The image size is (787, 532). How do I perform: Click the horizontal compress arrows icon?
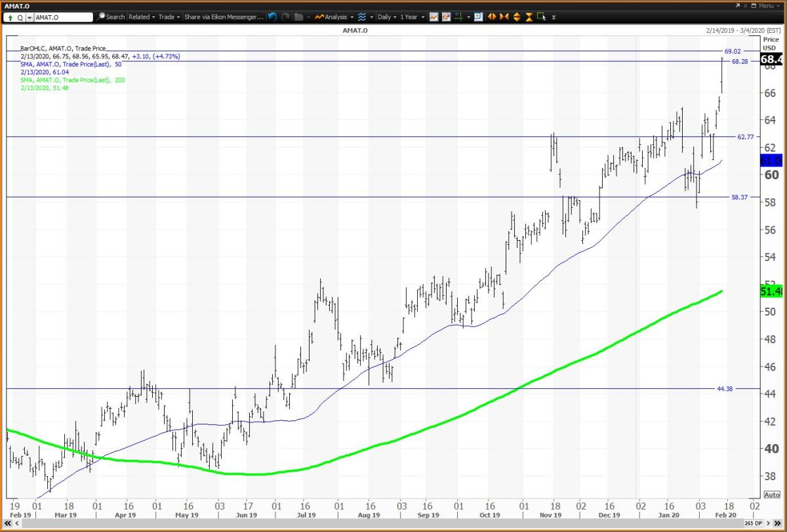[504, 17]
